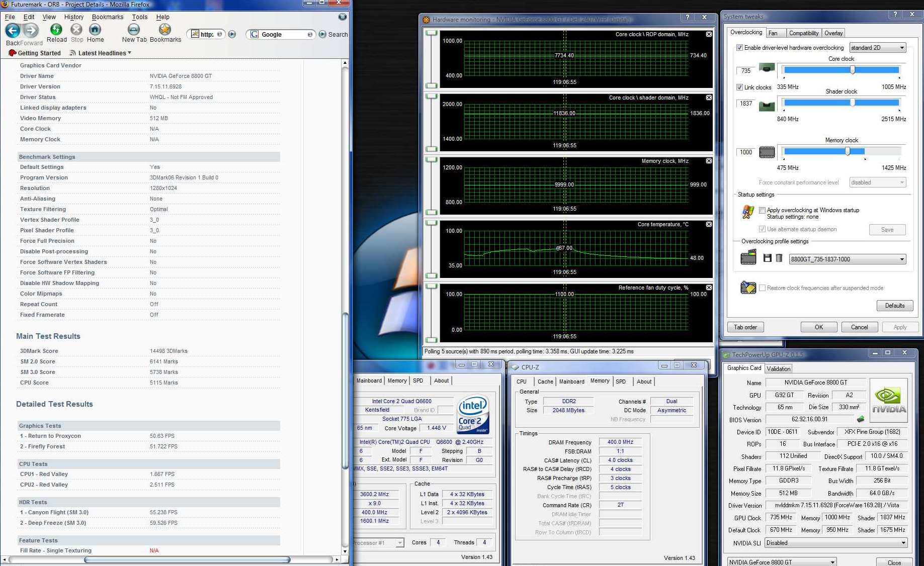Open the Validation tab in GPU-Z
Image resolution: width=924 pixels, height=566 pixels.
pyautogui.click(x=778, y=368)
